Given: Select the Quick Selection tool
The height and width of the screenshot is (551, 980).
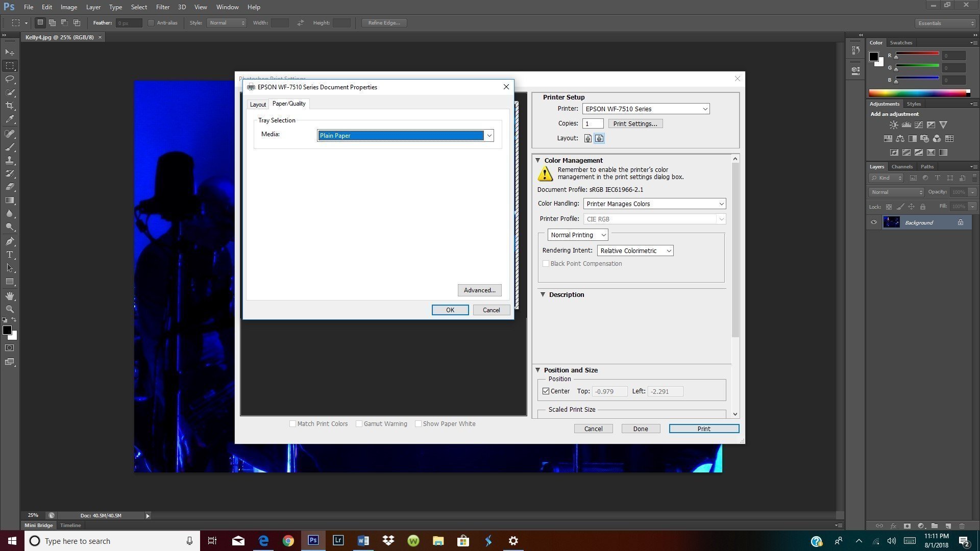Looking at the screenshot, I should coord(10,92).
